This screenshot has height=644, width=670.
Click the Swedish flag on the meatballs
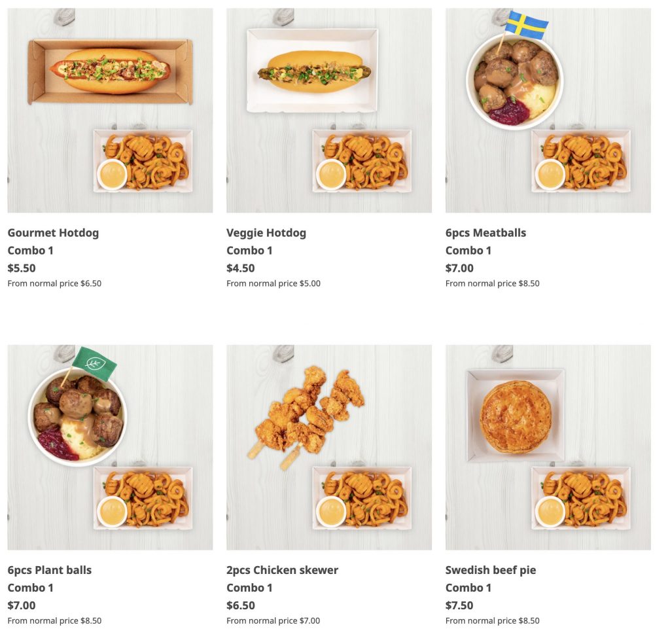point(526,26)
